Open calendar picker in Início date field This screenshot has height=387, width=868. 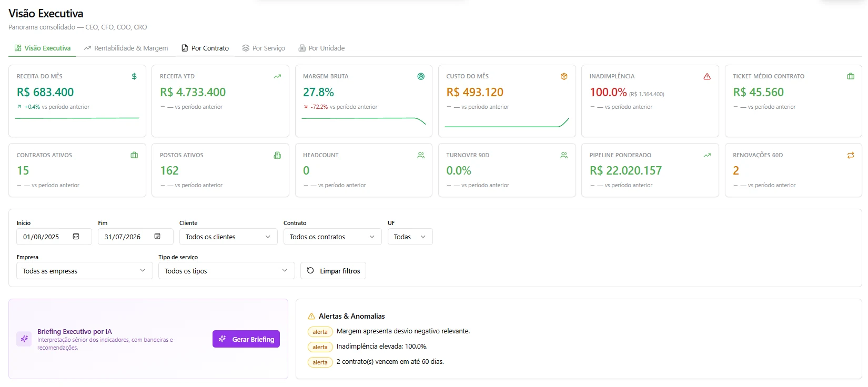click(76, 237)
